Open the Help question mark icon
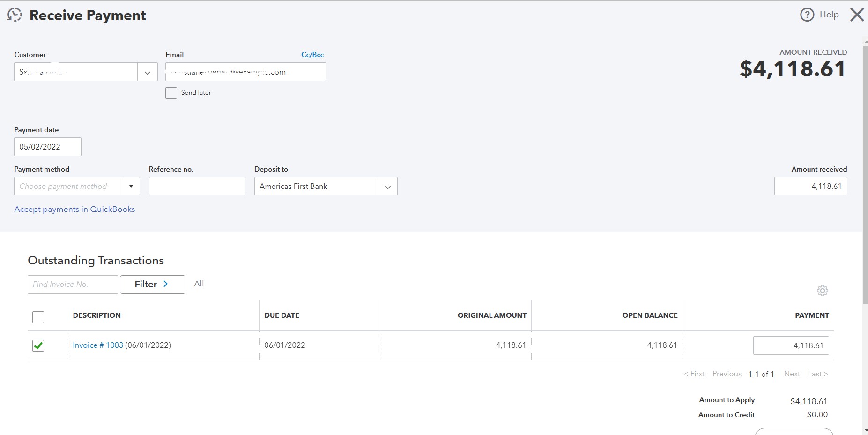The height and width of the screenshot is (435, 868). [807, 15]
